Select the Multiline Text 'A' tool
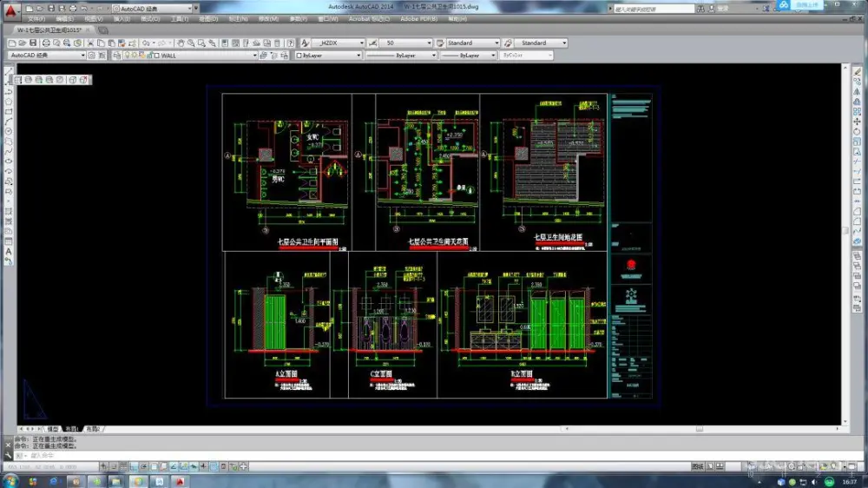The height and width of the screenshot is (488, 868). pyautogui.click(x=9, y=252)
